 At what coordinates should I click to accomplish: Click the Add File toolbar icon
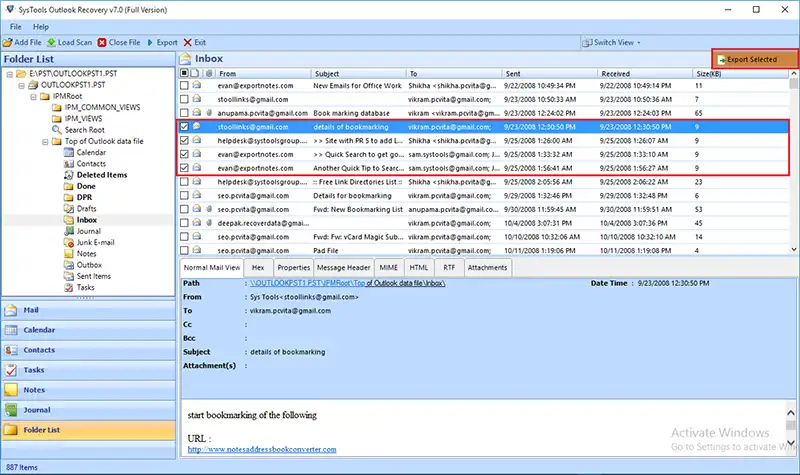(x=8, y=42)
